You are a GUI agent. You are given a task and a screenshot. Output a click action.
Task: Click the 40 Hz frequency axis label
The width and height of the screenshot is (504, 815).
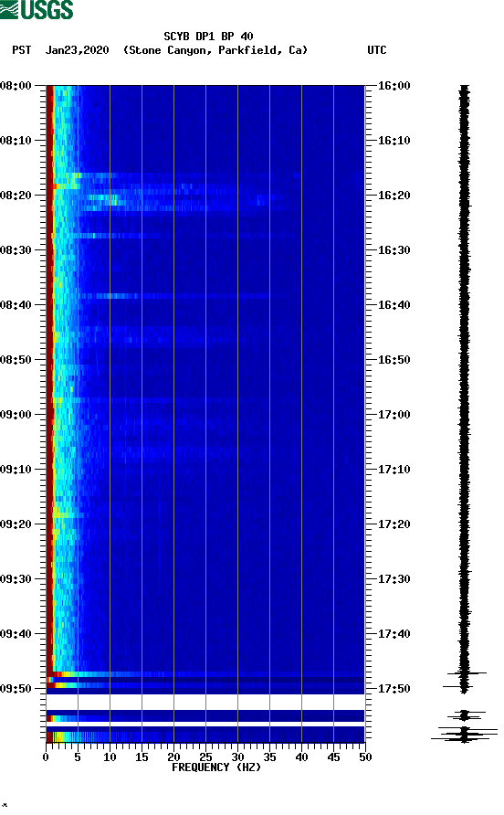tap(301, 757)
